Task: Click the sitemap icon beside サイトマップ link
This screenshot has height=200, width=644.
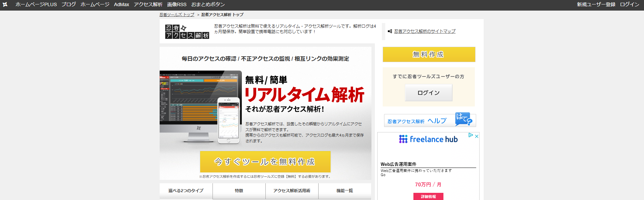Action: click(390, 31)
